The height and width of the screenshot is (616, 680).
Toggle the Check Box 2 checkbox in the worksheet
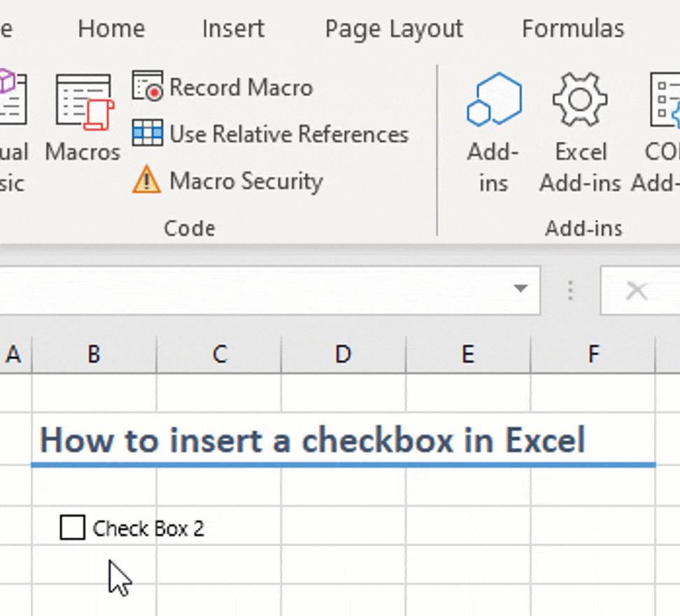72,527
